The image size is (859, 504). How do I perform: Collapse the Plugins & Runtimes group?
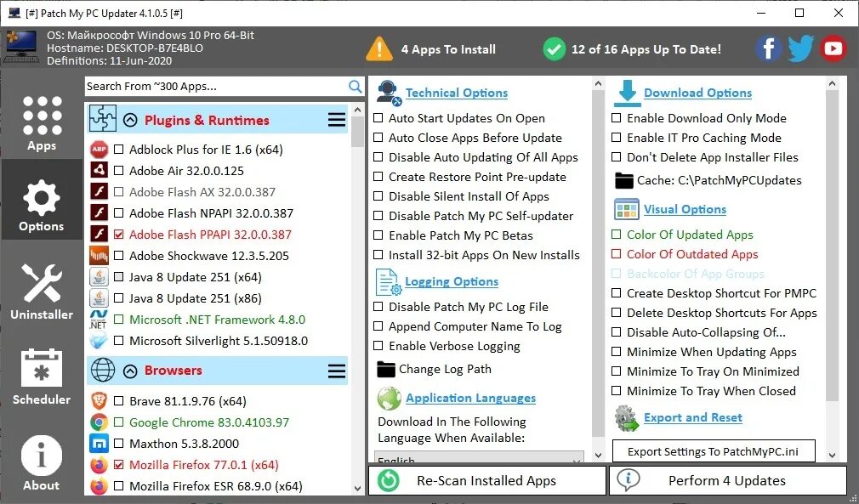pyautogui.click(x=130, y=120)
